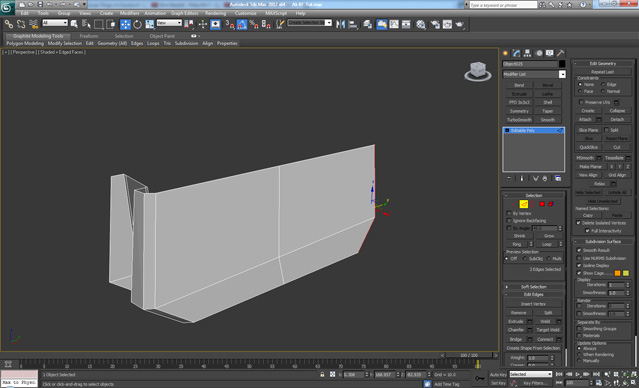Screen dimensions: 639x388
Task: Toggle the Smooth Result checkbox
Action: click(579, 250)
